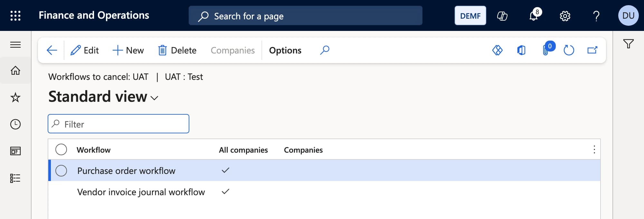Toggle the select-all rows circle
This screenshot has height=219, width=644.
click(61, 149)
